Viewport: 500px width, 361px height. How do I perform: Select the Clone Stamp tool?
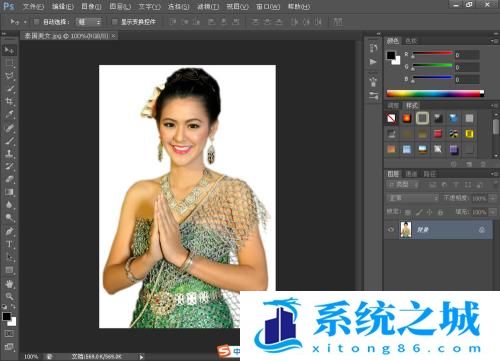tap(9, 153)
